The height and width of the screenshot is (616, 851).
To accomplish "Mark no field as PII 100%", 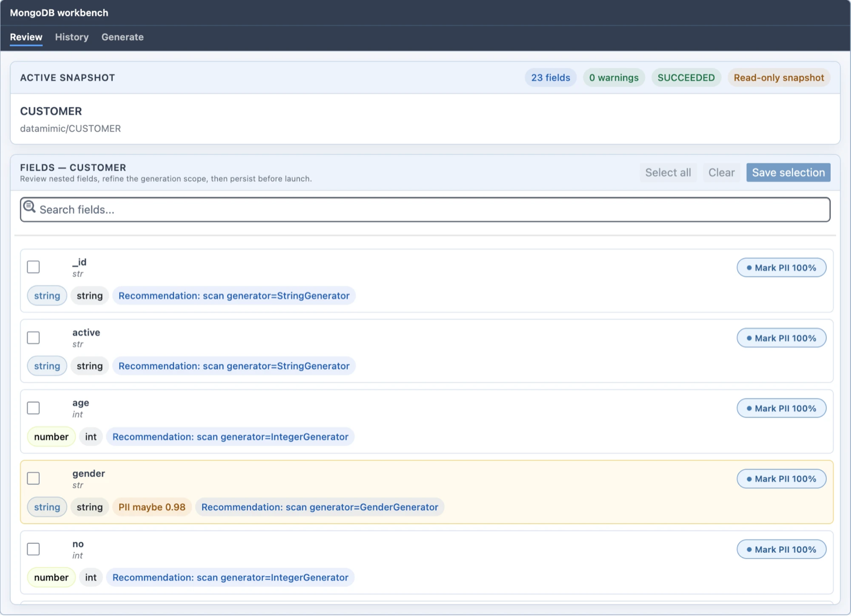I will (x=781, y=550).
